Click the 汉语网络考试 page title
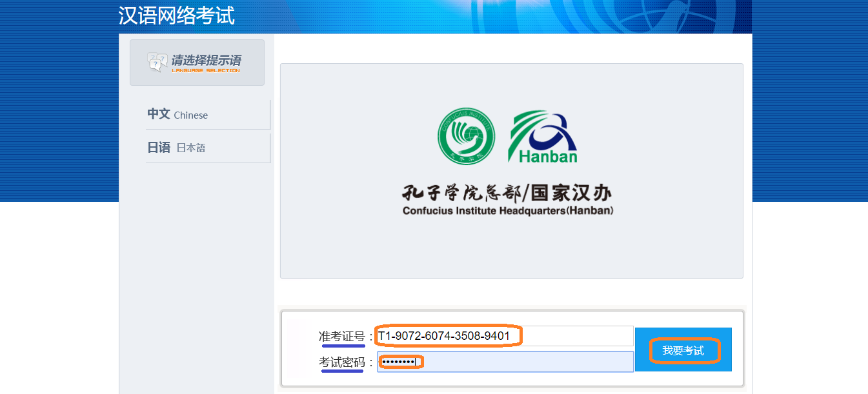This screenshot has height=394, width=868. [177, 15]
